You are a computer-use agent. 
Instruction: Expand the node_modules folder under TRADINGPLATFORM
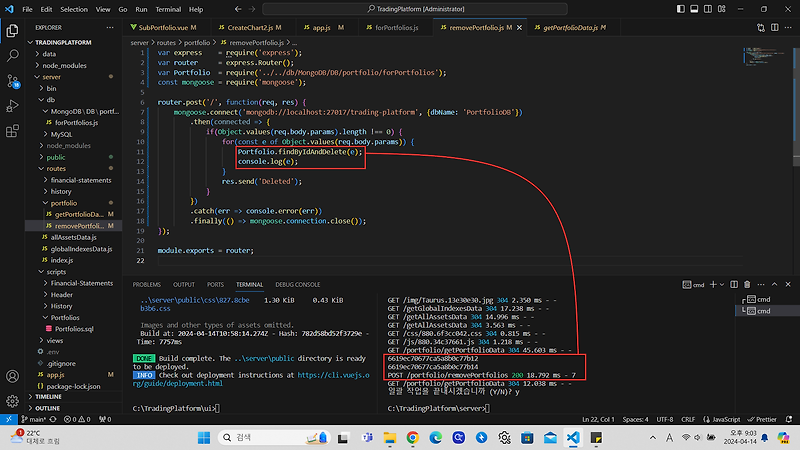(x=73, y=65)
